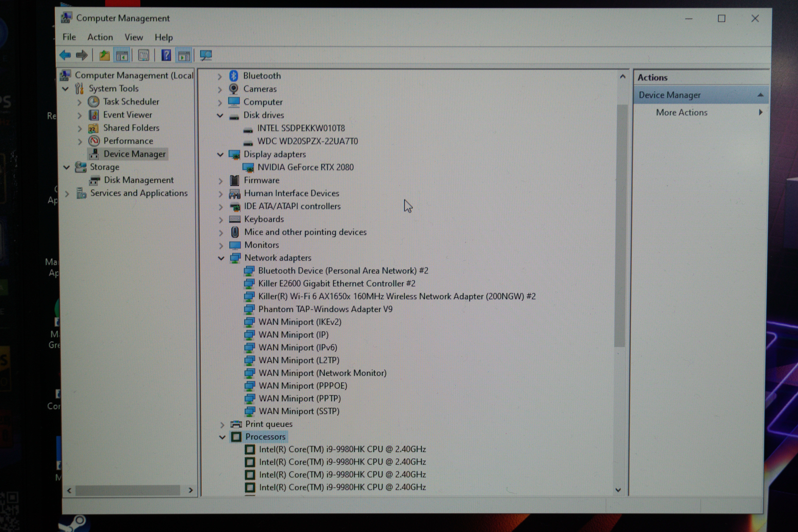Expand the Services and Applications node
This screenshot has width=798, height=532.
67,194
